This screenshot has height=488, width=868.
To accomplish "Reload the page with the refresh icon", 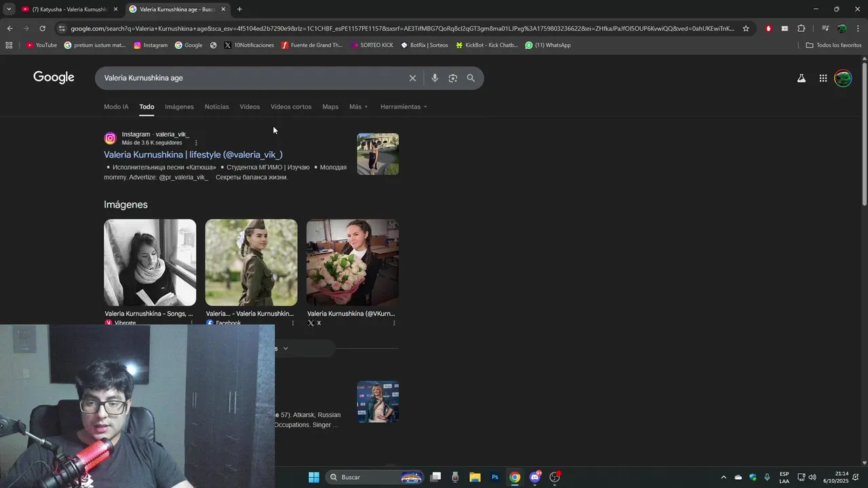I will pyautogui.click(x=42, y=28).
